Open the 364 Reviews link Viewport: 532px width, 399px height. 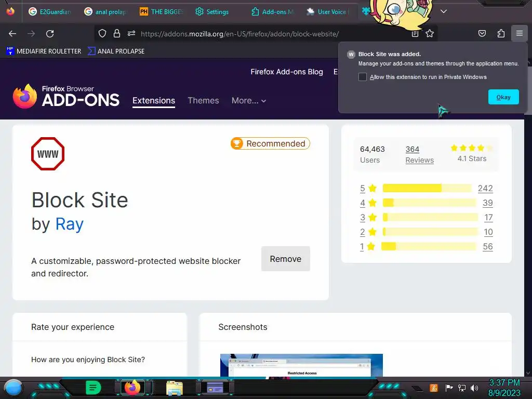(419, 155)
